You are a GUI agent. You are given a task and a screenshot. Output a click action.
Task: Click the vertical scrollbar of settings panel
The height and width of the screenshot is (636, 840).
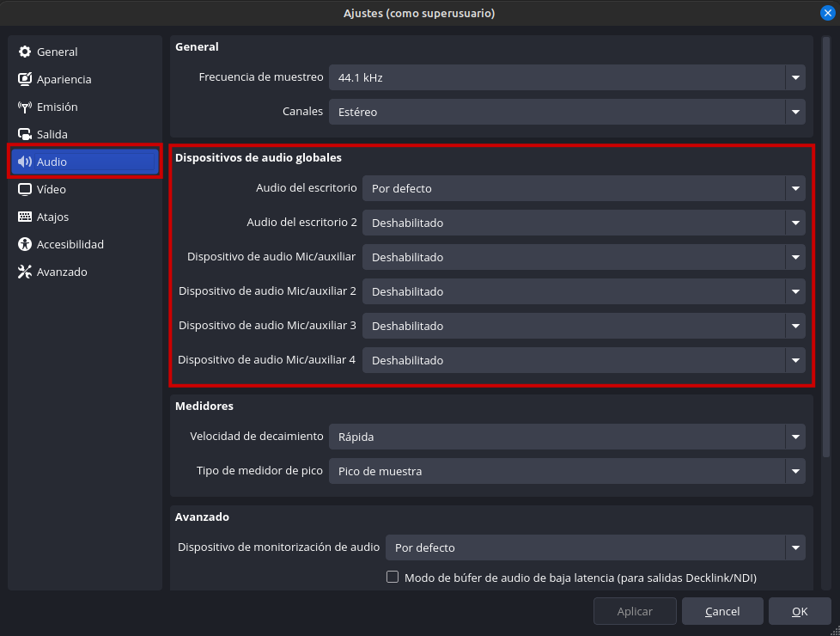pos(825,258)
